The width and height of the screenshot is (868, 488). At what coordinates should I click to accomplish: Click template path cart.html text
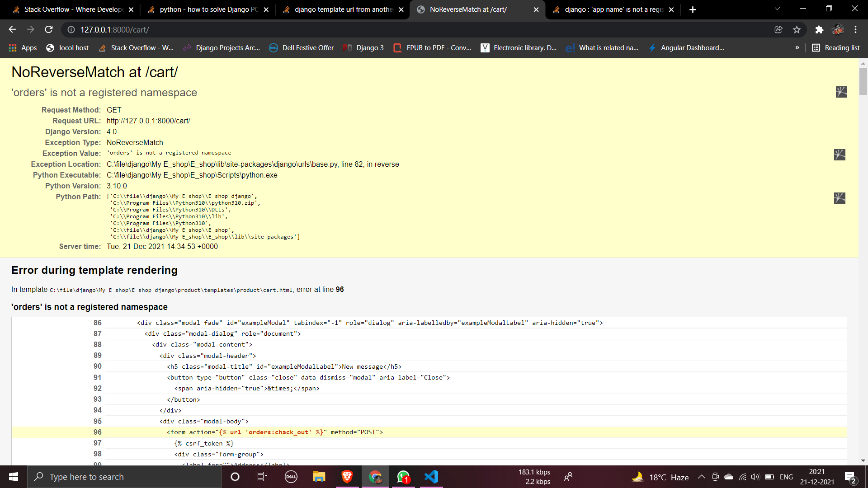click(x=171, y=290)
